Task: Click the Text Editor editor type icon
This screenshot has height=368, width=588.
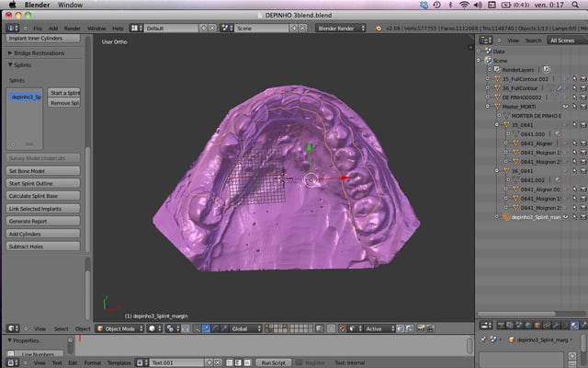Action: (x=12, y=362)
